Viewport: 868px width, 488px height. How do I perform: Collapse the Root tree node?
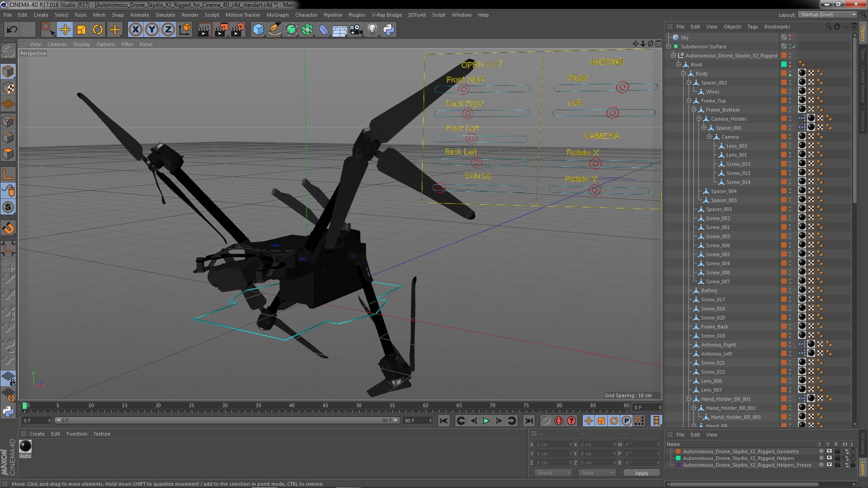point(679,65)
